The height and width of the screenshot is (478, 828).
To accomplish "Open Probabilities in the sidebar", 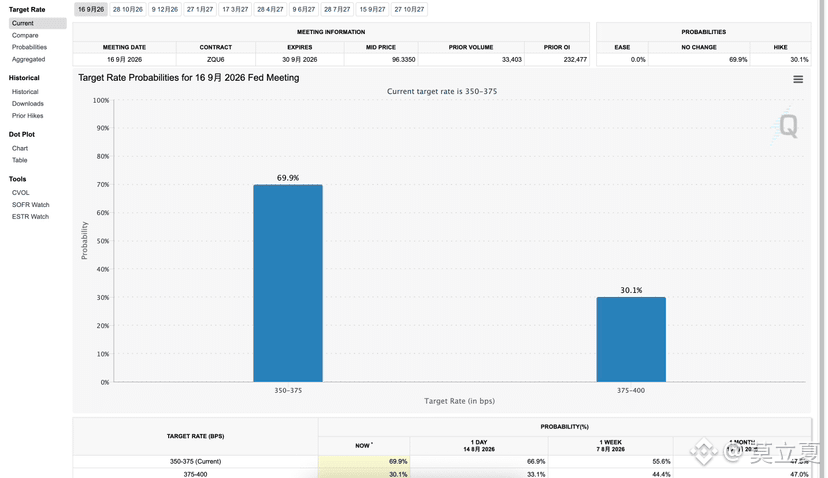I will click(30, 47).
